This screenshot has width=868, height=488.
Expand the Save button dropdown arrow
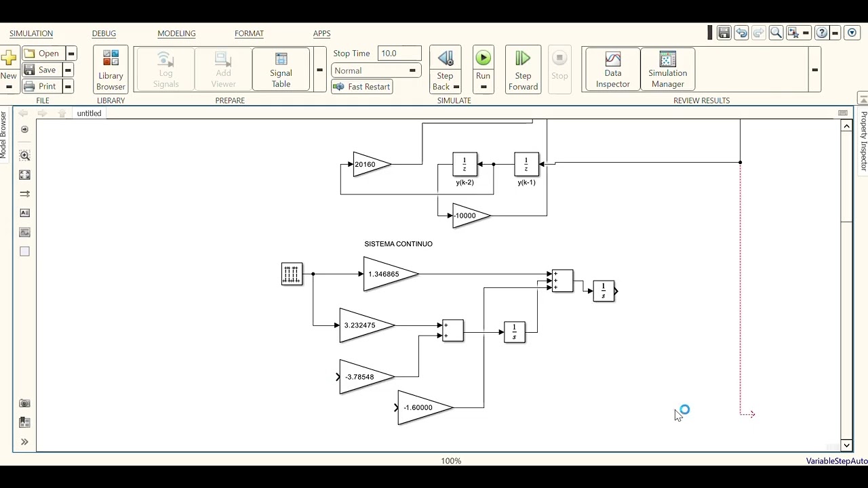click(68, 70)
